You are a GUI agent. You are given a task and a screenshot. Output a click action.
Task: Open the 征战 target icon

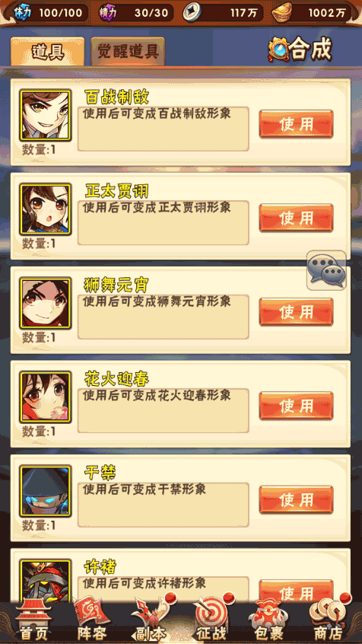[211, 620]
